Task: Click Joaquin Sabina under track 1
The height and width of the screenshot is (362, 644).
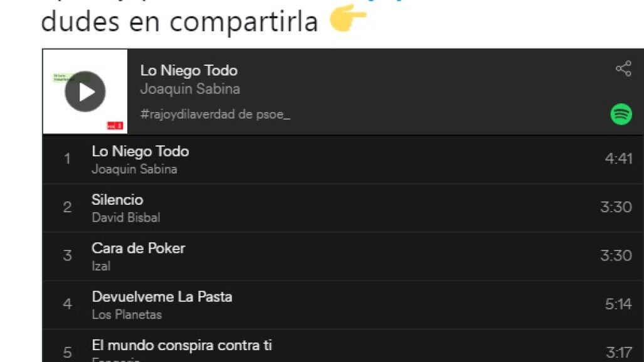Action: [134, 169]
